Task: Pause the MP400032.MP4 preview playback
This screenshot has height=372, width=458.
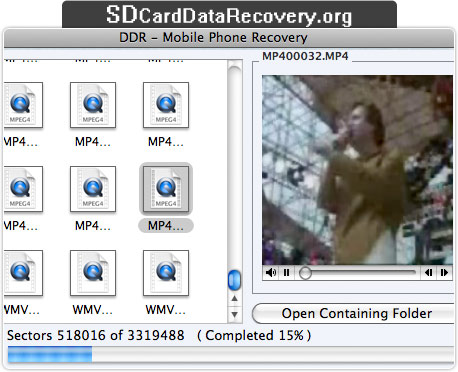Action: pyautogui.click(x=286, y=273)
